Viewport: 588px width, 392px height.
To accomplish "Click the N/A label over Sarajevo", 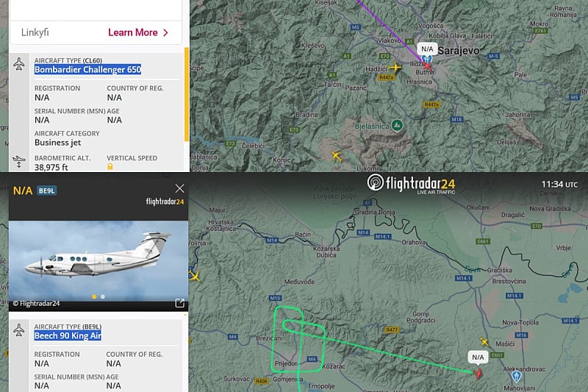I will pos(427,49).
